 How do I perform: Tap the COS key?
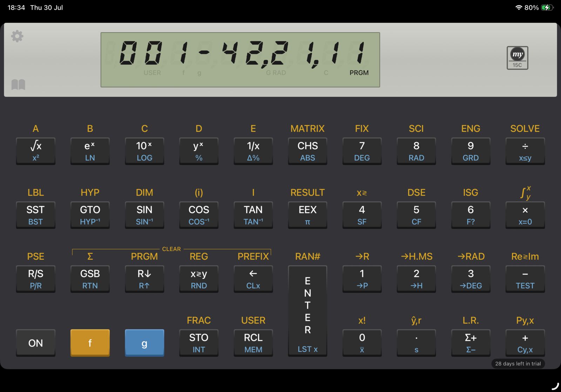point(199,215)
